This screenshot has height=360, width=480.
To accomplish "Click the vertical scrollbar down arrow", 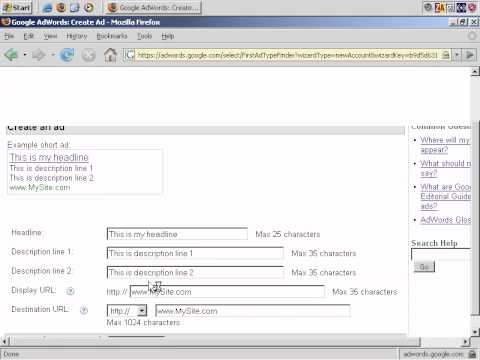I will [475, 332].
